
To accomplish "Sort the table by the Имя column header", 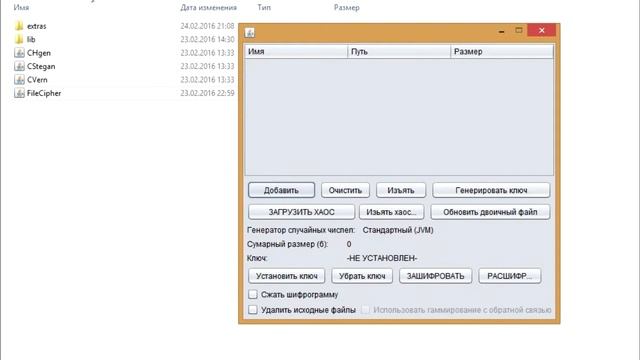I will point(296,52).
